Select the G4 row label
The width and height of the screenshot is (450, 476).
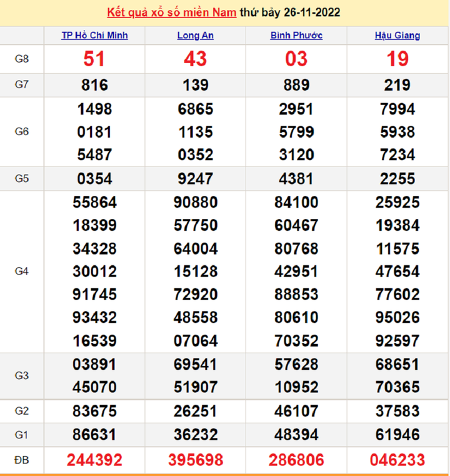[x=22, y=271]
